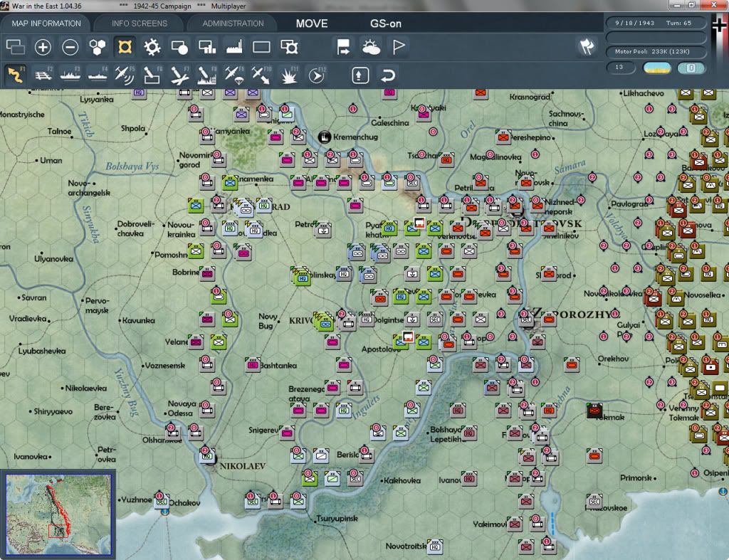Click the Shpola town label
Screen dimensions: 729x560
pyautogui.click(x=133, y=128)
